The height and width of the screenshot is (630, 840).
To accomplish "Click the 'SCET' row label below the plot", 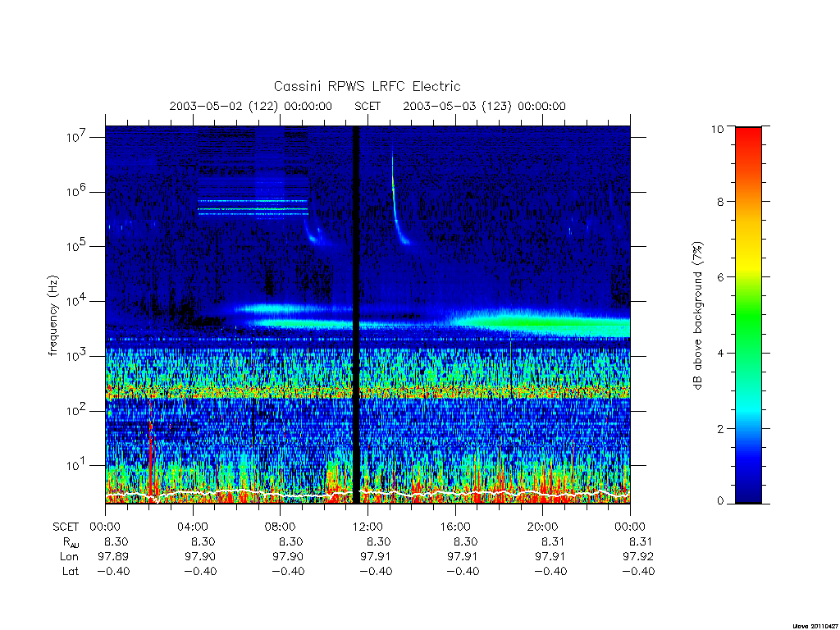I will 66,527.
